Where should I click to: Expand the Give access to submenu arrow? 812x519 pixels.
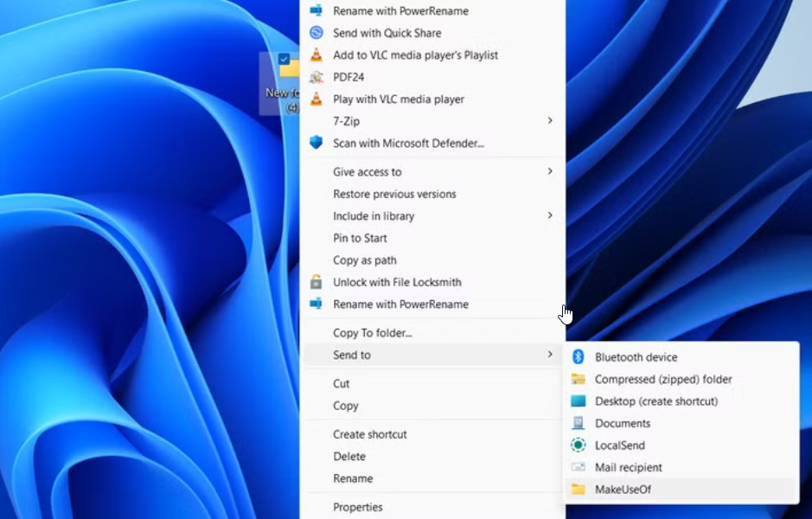tap(550, 171)
